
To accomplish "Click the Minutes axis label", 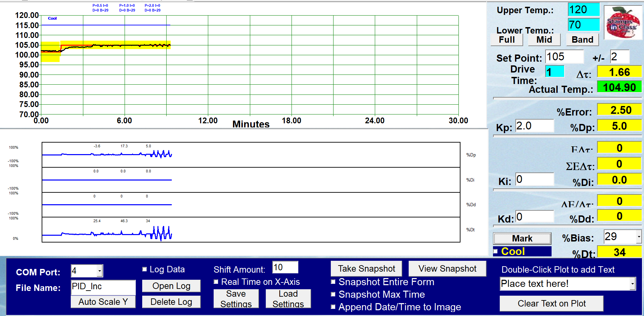I will point(251,124).
